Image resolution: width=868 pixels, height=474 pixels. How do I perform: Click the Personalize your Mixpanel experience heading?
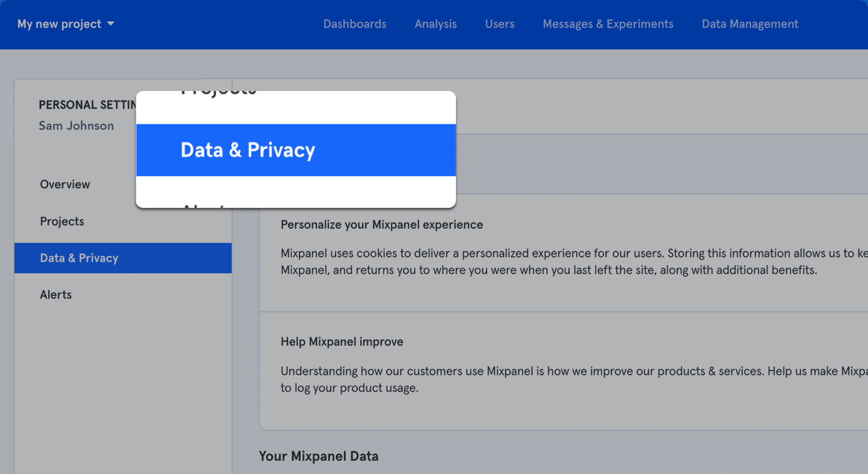(x=382, y=225)
